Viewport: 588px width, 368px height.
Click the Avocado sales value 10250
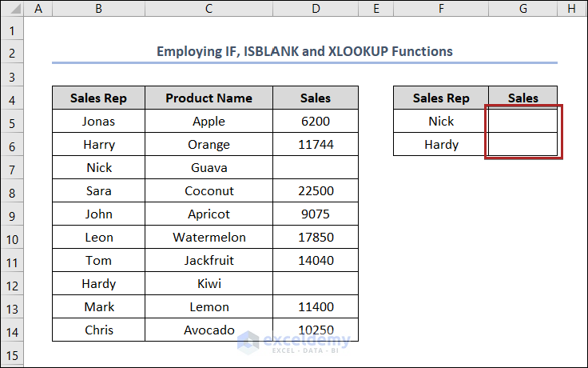(x=316, y=330)
